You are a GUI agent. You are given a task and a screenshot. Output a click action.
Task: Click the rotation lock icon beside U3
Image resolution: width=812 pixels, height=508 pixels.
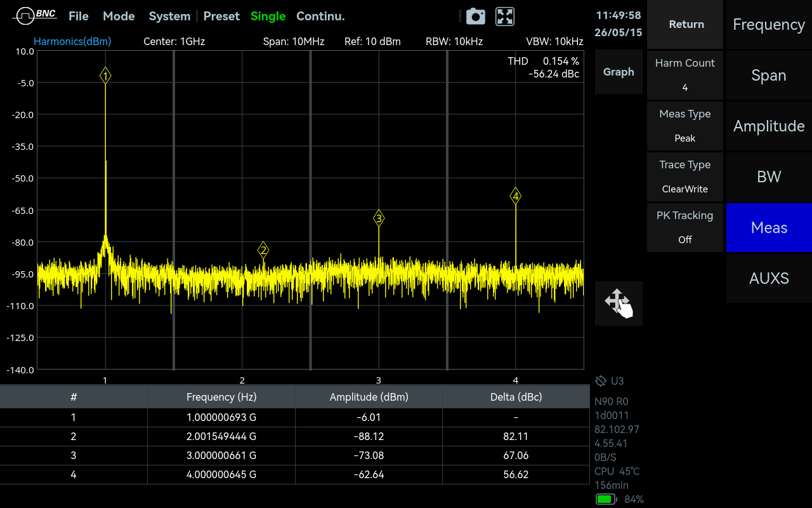[x=601, y=381]
